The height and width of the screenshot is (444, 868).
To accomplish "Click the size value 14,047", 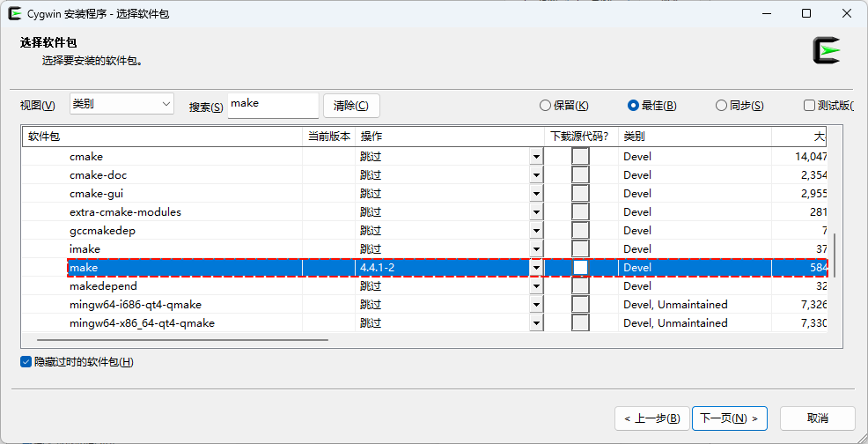I will 811,157.
